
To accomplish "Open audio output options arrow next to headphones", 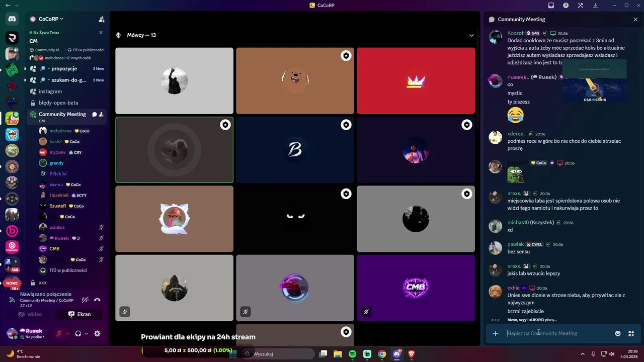I will point(87,333).
